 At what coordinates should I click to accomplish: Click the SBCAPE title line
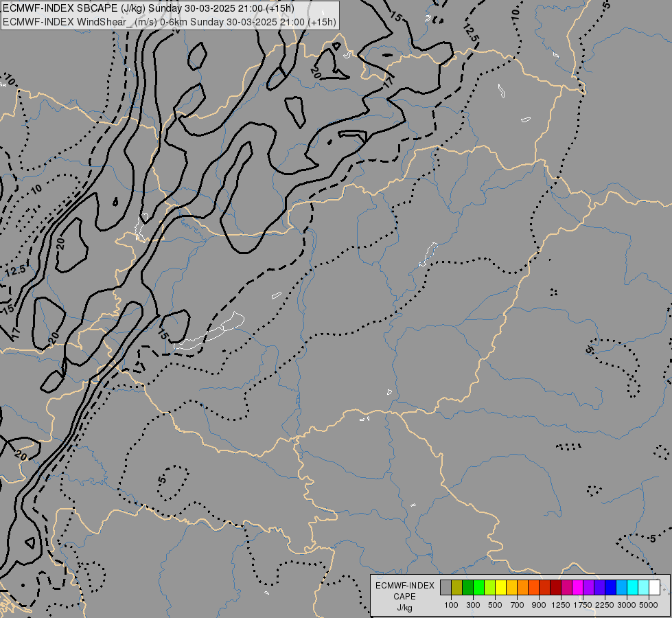click(x=148, y=8)
